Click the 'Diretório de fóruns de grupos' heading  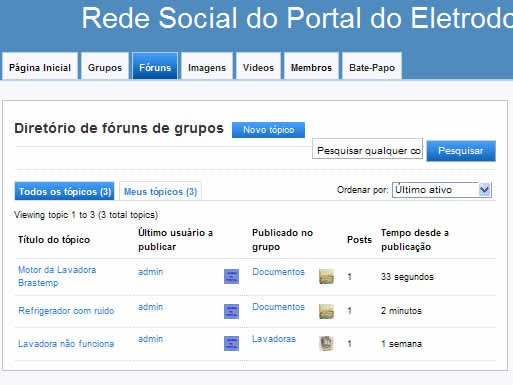(119, 129)
